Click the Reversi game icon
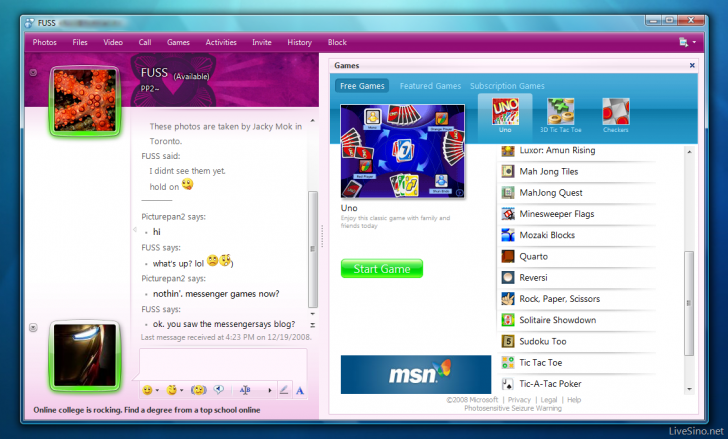This screenshot has width=728, height=439. [x=508, y=278]
